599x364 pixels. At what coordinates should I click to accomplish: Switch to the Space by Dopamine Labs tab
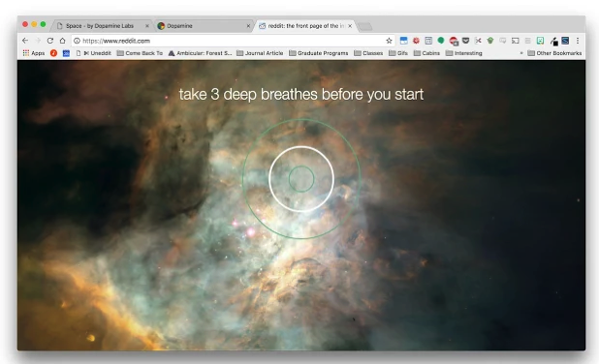(x=100, y=26)
